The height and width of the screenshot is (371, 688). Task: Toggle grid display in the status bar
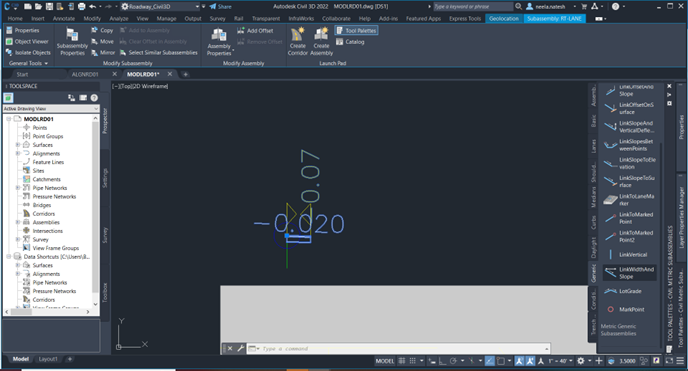click(x=401, y=361)
